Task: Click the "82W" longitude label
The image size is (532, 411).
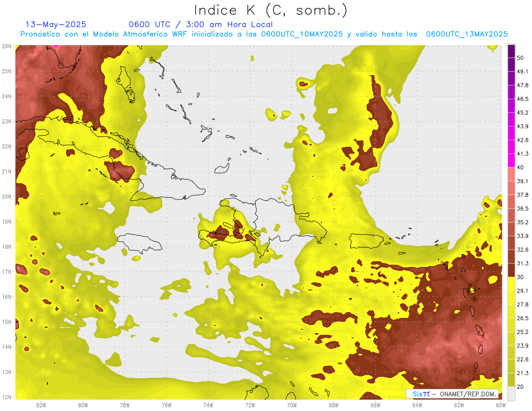Action: pyautogui.click(x=41, y=405)
